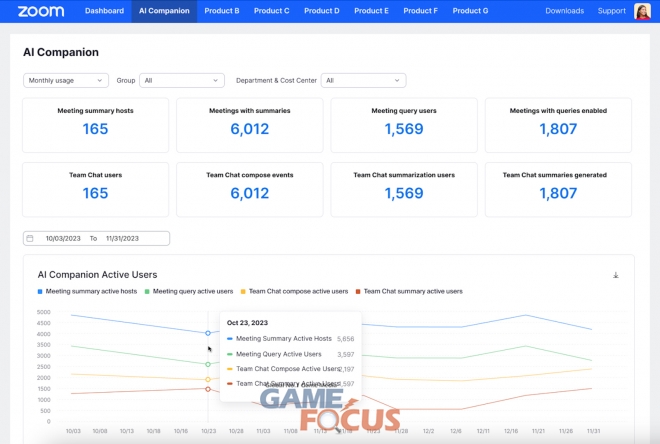Expand the Monthly usage dropdown

point(66,80)
